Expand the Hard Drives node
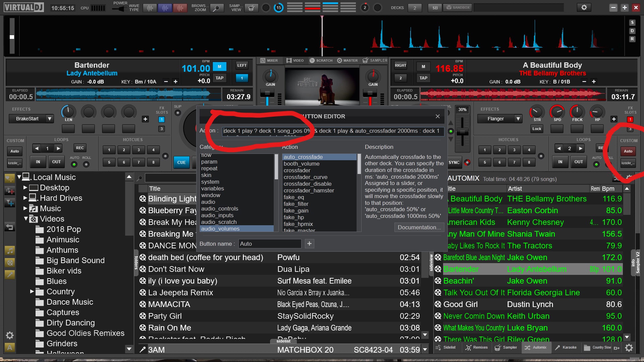644x362 pixels. click(25, 198)
